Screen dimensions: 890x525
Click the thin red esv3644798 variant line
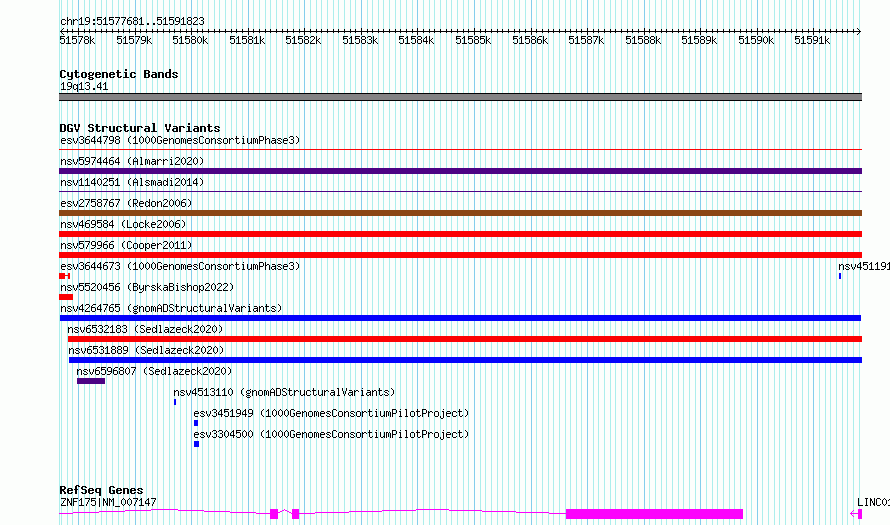tap(460, 150)
